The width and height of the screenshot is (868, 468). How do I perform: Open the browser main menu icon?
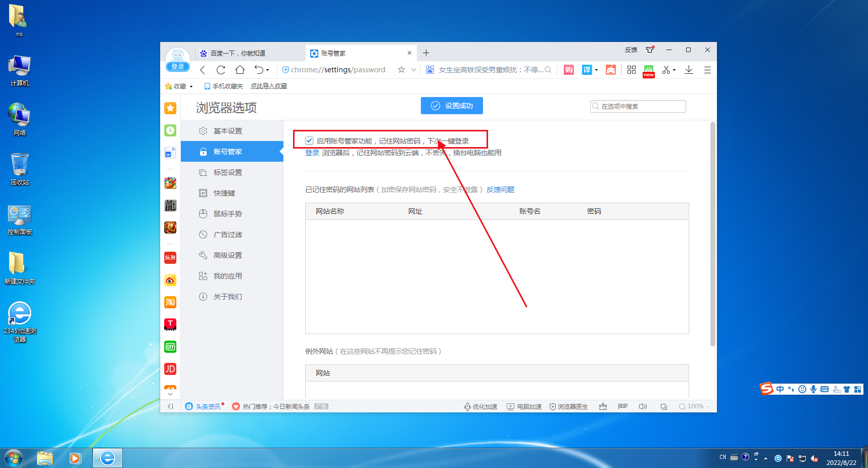click(707, 70)
